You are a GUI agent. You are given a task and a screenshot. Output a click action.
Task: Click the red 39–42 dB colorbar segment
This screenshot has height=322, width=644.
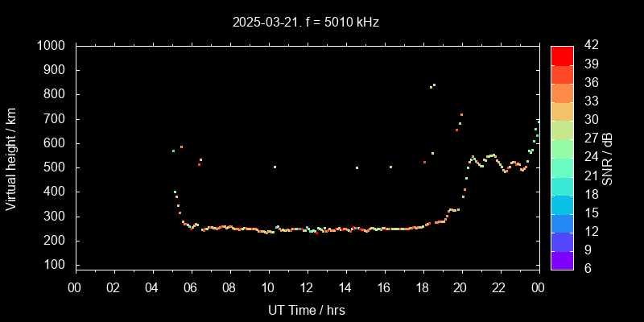562,55
